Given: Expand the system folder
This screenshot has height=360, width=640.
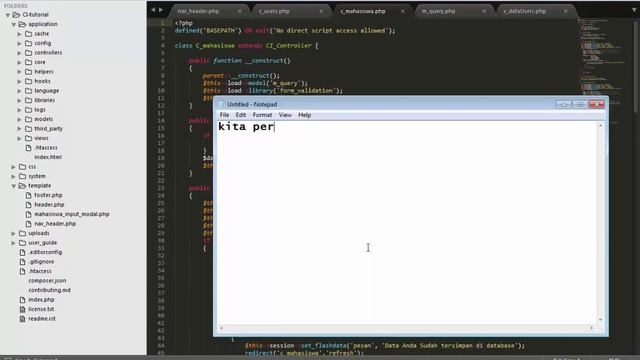Looking at the screenshot, I should [13, 176].
